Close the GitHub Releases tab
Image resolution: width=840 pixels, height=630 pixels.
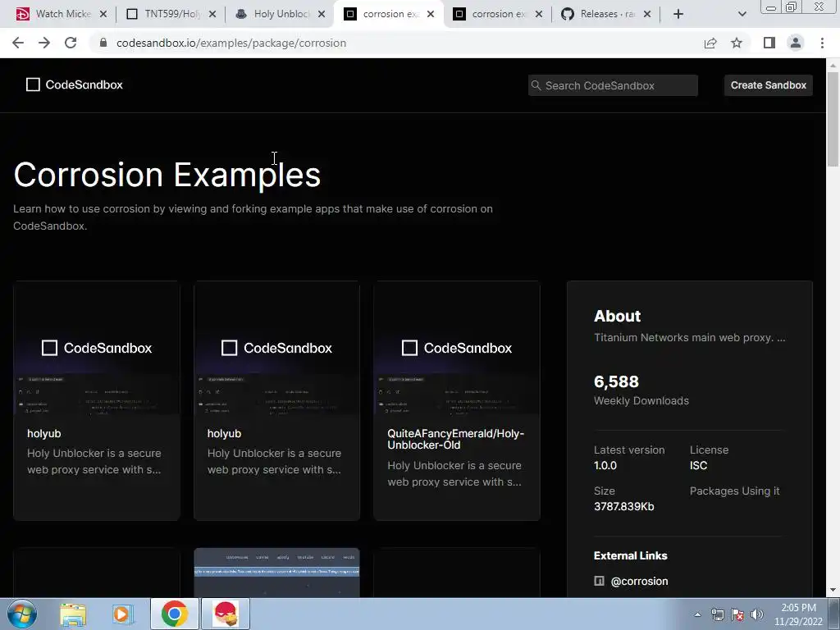tap(647, 14)
